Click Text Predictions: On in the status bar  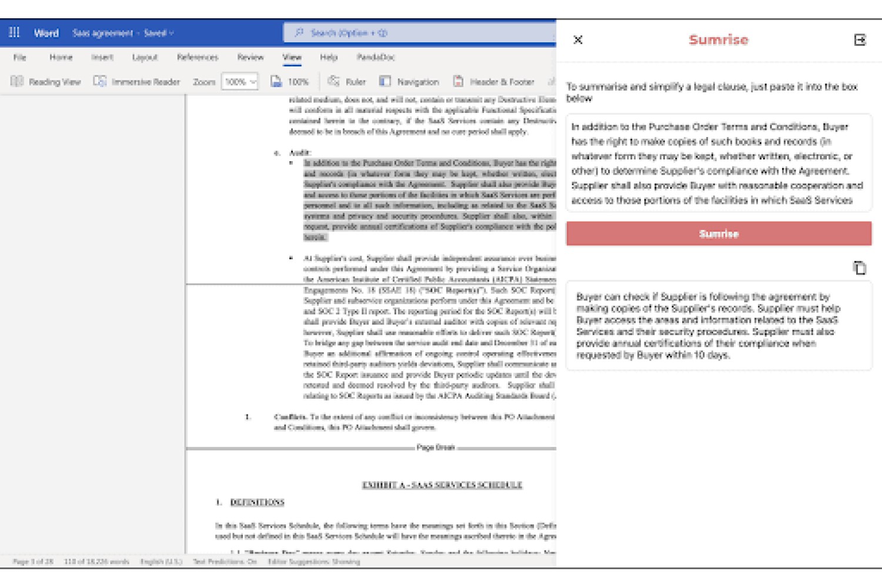click(225, 562)
